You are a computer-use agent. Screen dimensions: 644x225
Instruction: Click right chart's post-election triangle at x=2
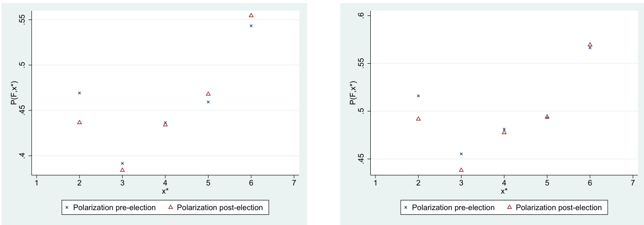419,119
